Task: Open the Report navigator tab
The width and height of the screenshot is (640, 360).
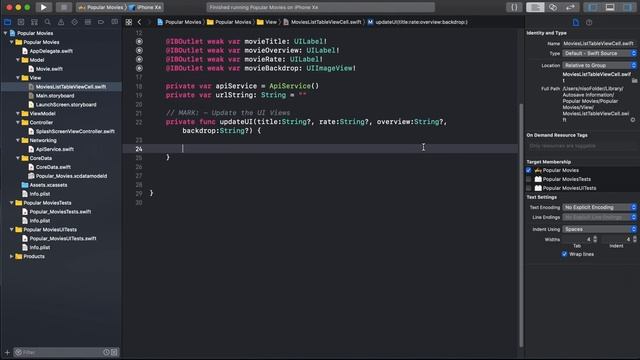Action: [x=114, y=22]
